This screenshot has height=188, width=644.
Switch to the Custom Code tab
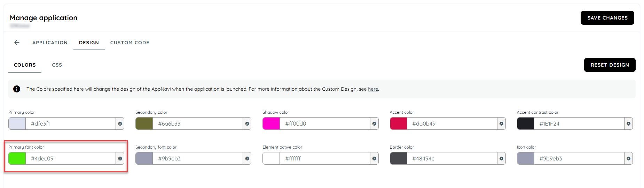click(130, 43)
